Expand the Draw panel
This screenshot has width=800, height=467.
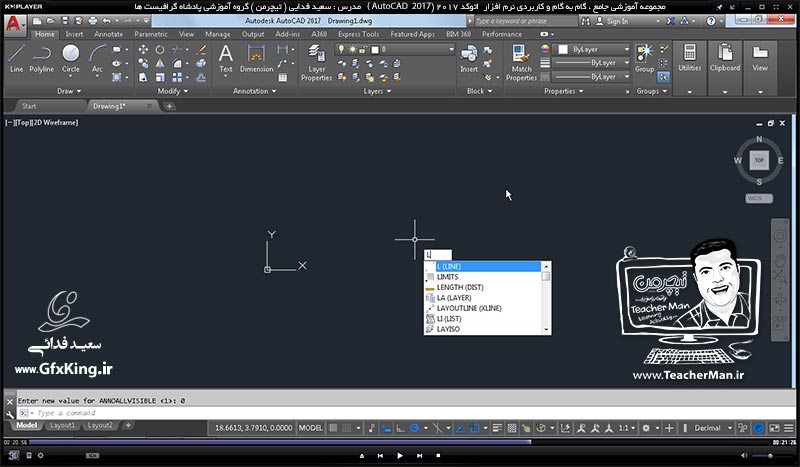coord(69,91)
